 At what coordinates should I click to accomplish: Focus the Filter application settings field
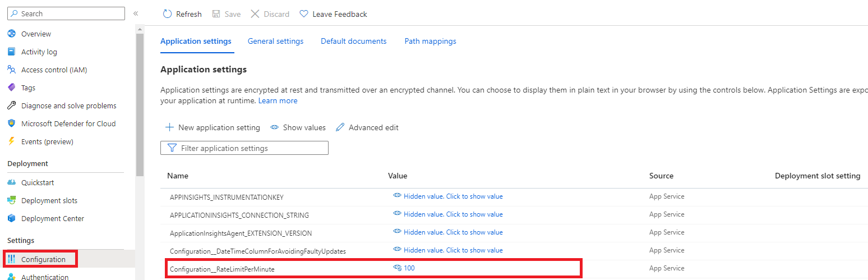(x=244, y=148)
